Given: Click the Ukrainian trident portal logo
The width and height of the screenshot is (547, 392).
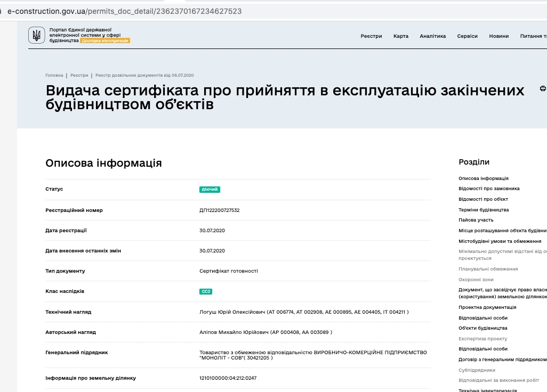Looking at the screenshot, I should tap(37, 35).
